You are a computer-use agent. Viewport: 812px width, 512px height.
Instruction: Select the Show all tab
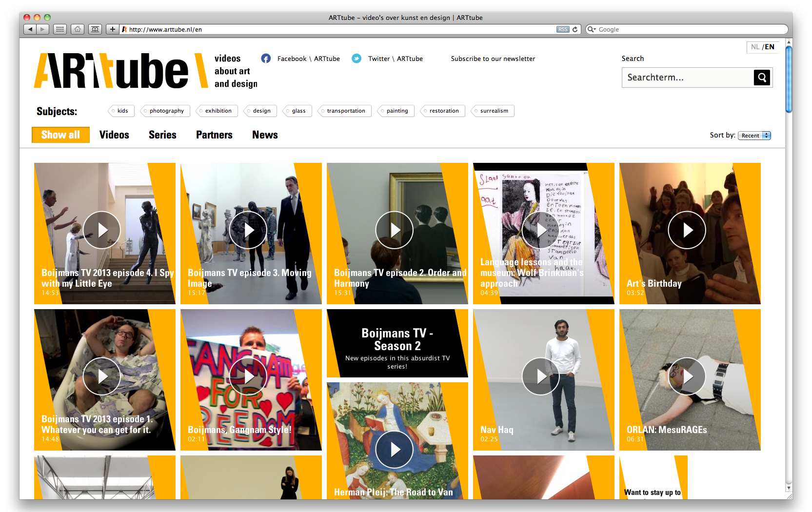60,135
